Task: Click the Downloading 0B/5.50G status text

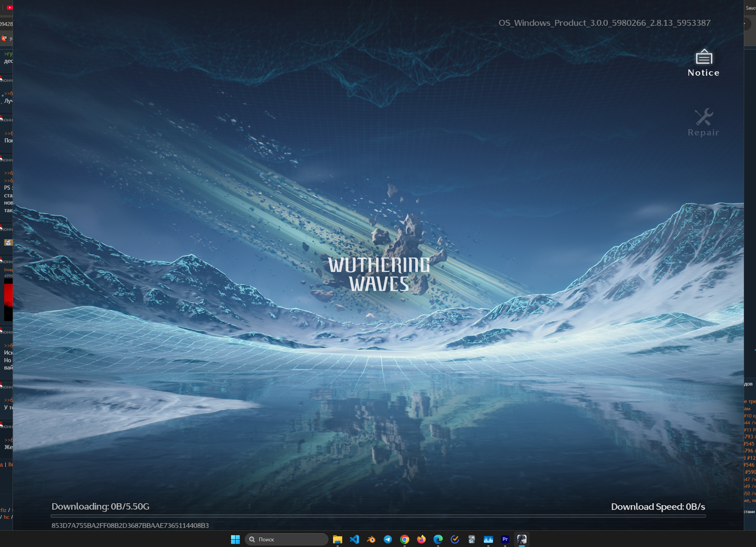Action: coord(100,506)
